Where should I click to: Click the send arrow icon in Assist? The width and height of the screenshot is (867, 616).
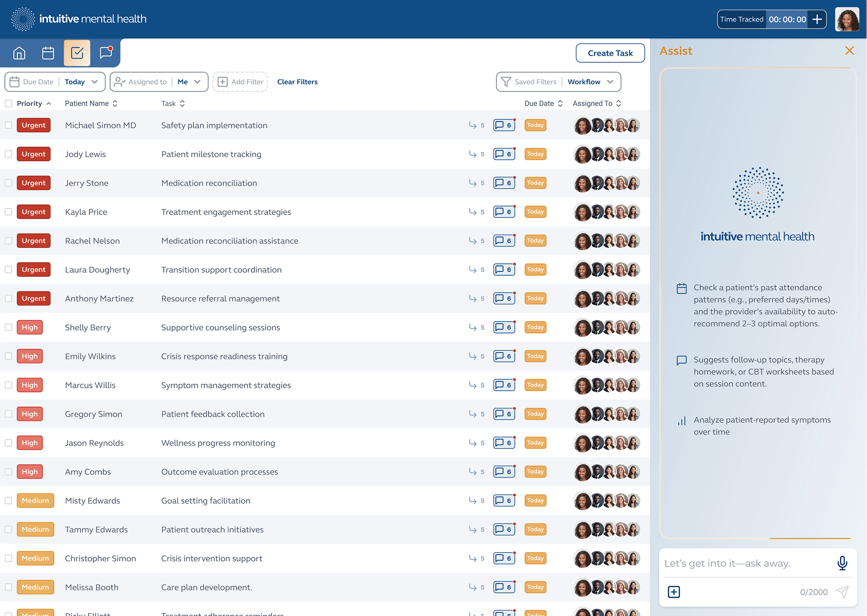842,592
